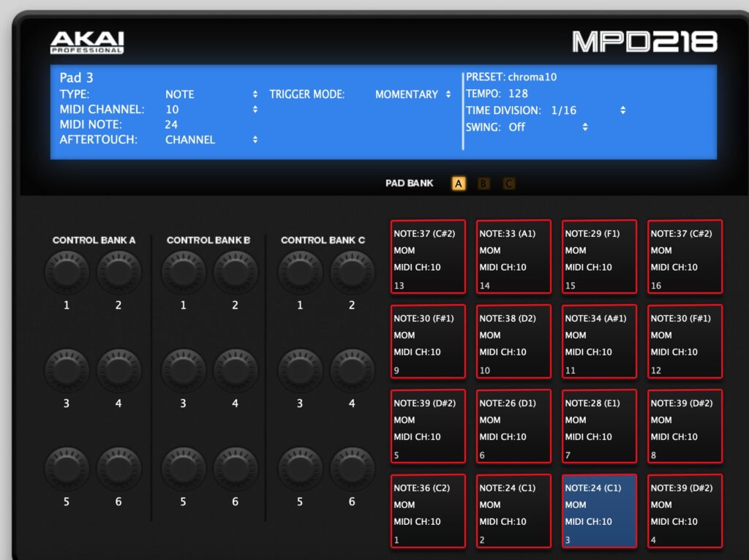Select knob 3 in Control Bank A
749x560 pixels.
(x=67, y=371)
